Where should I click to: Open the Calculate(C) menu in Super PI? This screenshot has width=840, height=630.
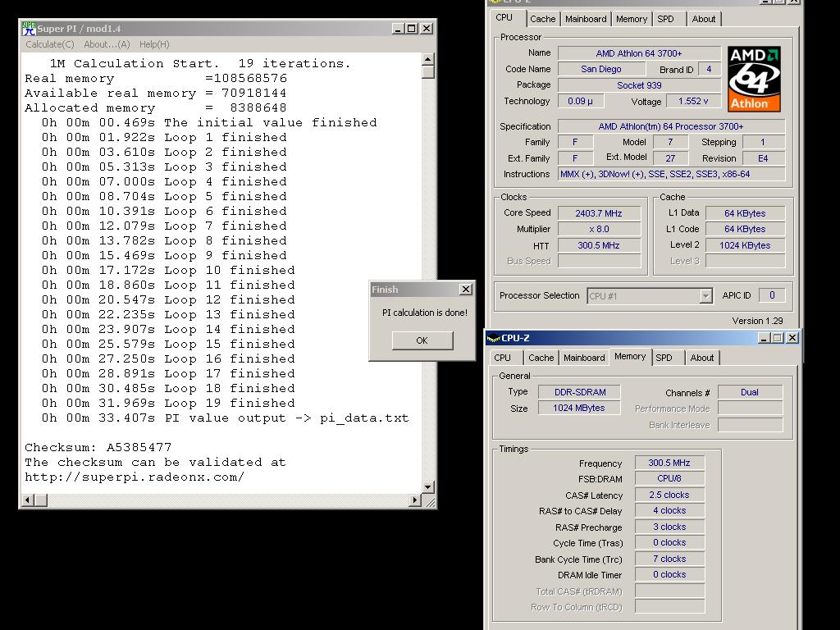pos(50,44)
